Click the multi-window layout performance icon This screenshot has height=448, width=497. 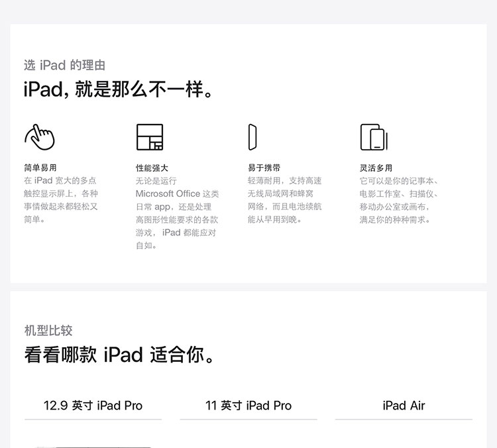150,137
